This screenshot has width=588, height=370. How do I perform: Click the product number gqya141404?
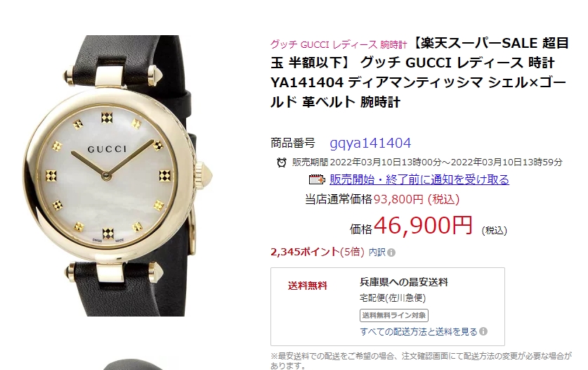370,143
